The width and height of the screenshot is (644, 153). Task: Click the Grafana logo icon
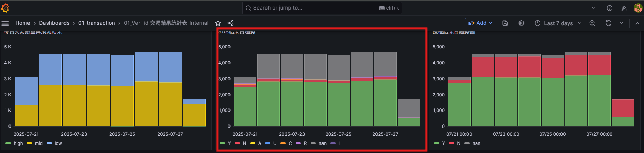point(5,8)
